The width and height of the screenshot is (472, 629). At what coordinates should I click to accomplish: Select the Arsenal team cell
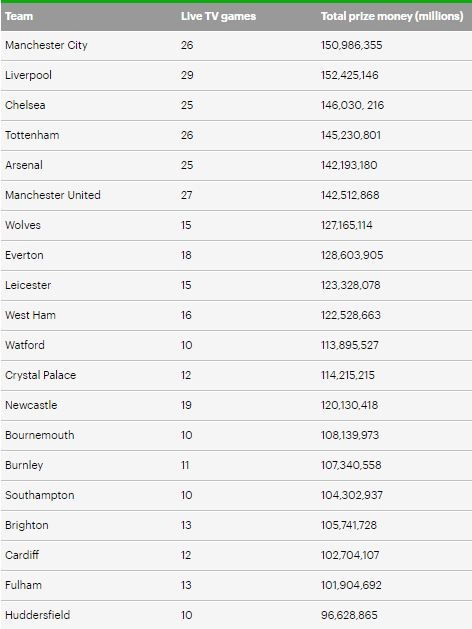(x=24, y=165)
